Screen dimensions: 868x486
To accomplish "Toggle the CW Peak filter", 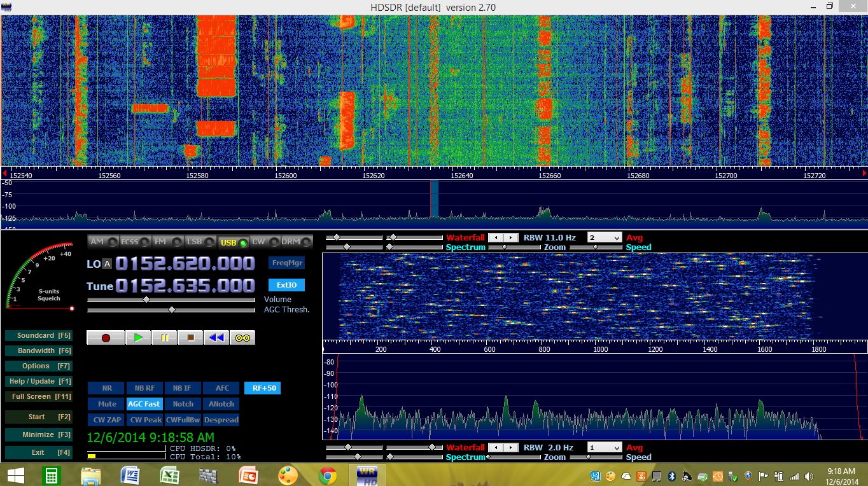I will (x=146, y=420).
